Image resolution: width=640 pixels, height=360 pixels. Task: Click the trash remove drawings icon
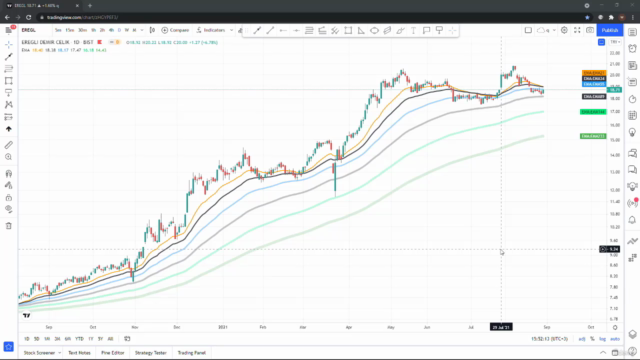click(x=9, y=226)
